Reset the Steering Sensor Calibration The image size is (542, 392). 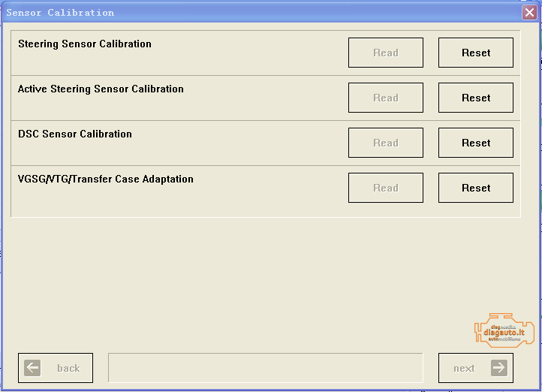476,53
